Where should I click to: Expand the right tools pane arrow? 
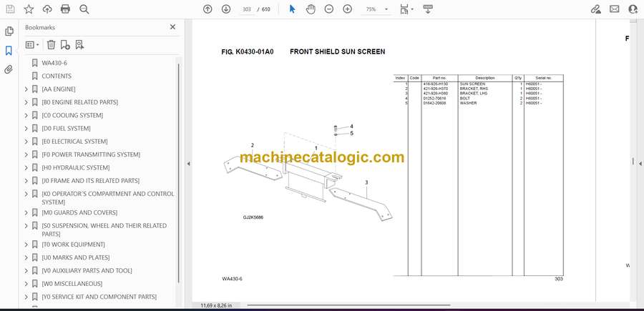640,164
